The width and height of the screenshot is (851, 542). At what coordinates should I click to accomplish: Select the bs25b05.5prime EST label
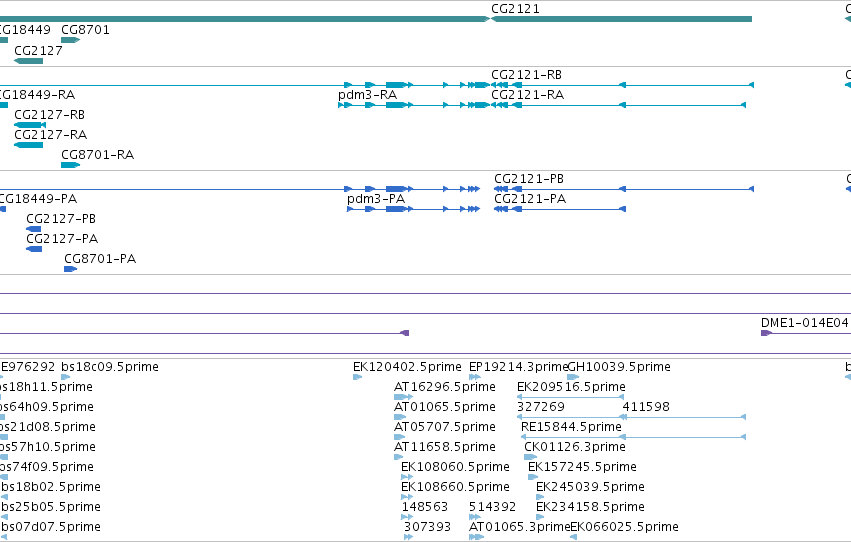click(51, 507)
